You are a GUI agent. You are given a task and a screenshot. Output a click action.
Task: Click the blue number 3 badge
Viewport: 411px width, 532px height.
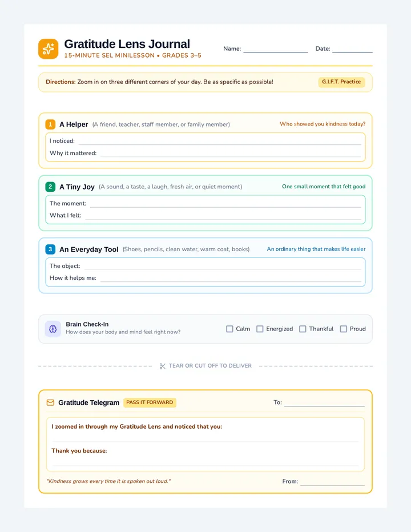point(50,249)
